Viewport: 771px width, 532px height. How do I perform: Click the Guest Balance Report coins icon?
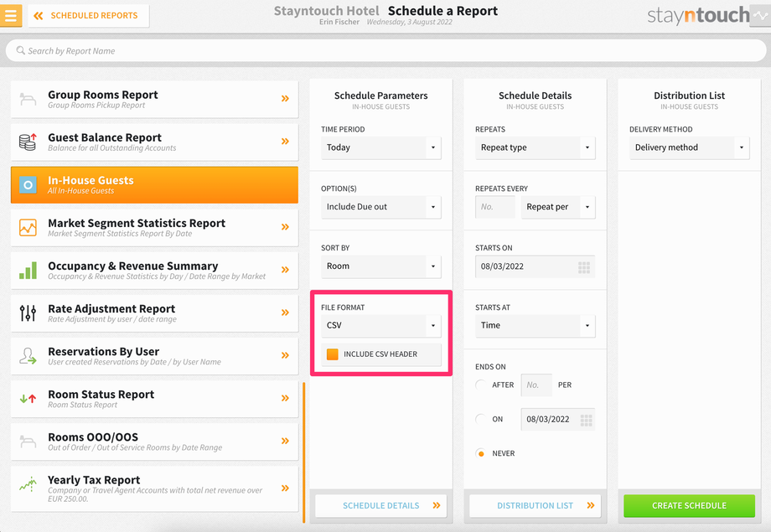28,142
